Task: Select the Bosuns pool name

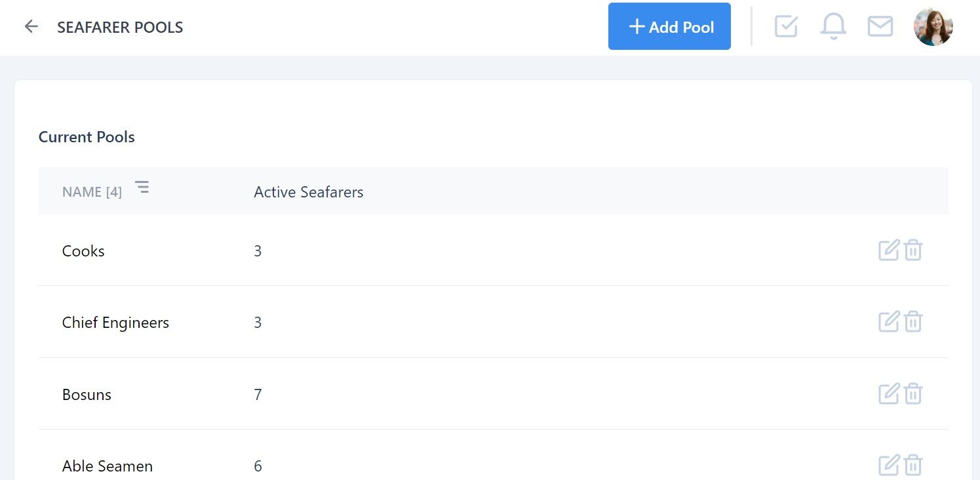Action: (87, 395)
